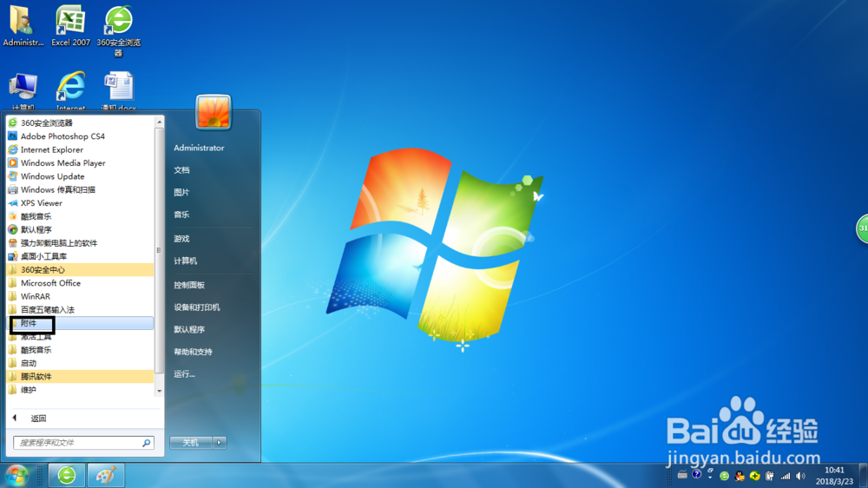The width and height of the screenshot is (868, 488).
Task: Click the volume speaker tray icon
Action: [x=800, y=476]
